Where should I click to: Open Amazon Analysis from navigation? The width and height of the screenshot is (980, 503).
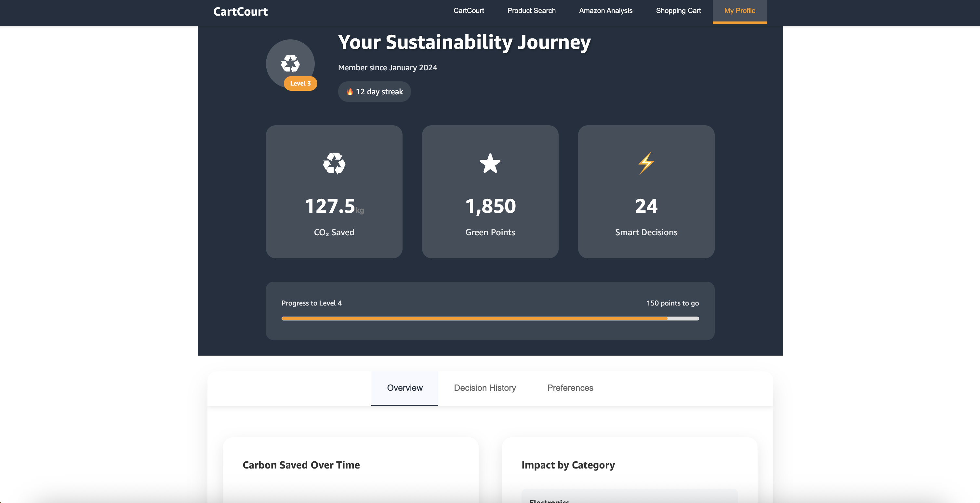(605, 11)
